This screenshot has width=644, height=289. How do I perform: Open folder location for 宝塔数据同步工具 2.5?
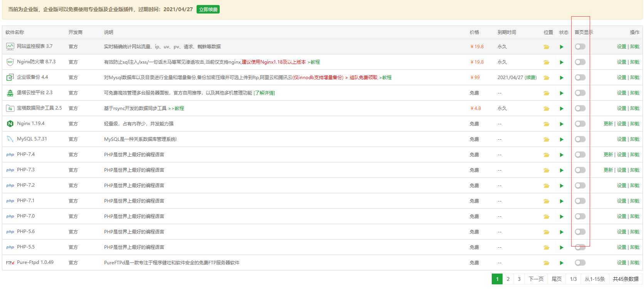(x=546, y=108)
